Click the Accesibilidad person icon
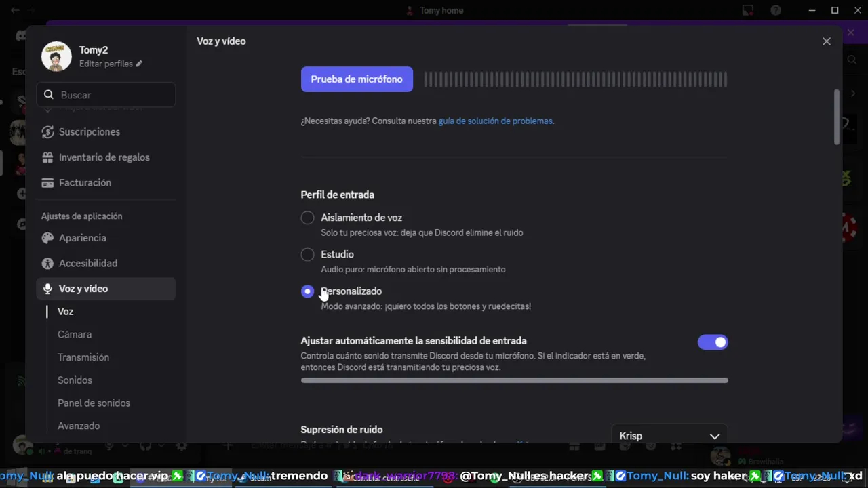The image size is (868, 488). pyautogui.click(x=47, y=263)
